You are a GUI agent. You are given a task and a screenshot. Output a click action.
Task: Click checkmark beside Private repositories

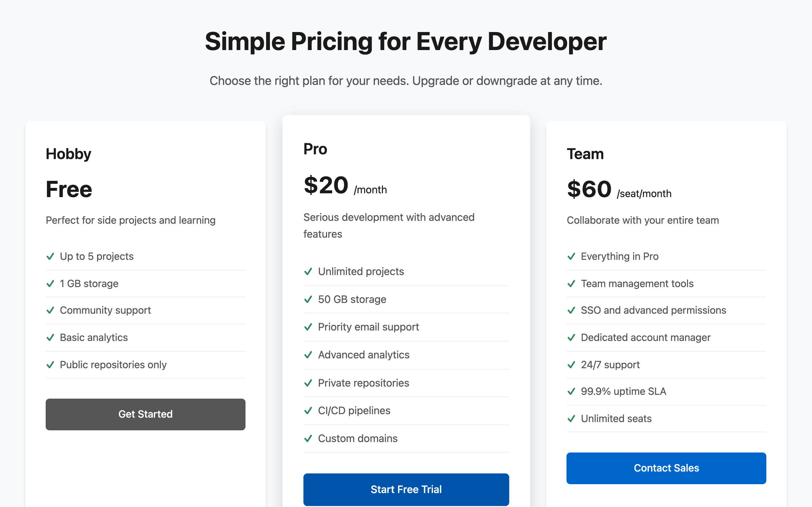click(308, 383)
